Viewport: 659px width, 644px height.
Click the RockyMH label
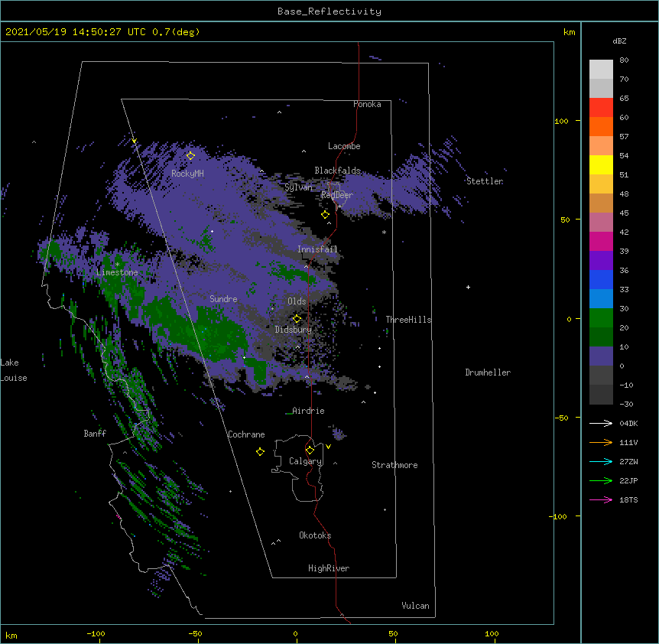tap(187, 174)
